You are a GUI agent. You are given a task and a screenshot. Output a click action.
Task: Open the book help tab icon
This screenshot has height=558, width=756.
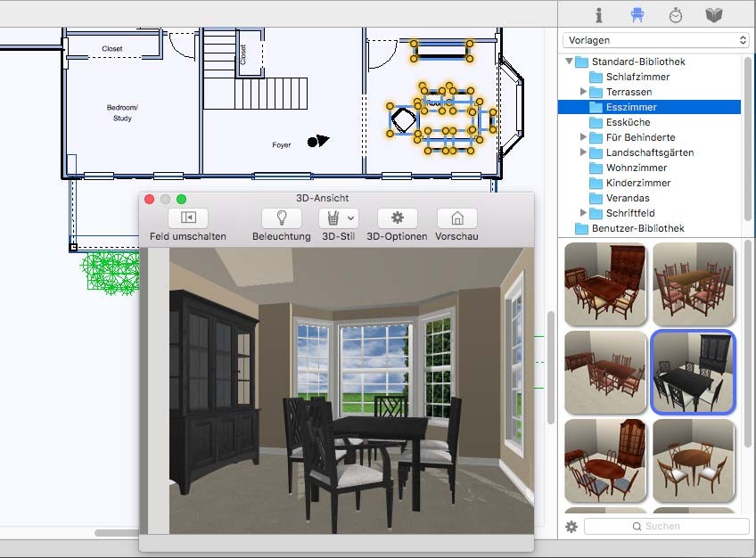click(713, 15)
